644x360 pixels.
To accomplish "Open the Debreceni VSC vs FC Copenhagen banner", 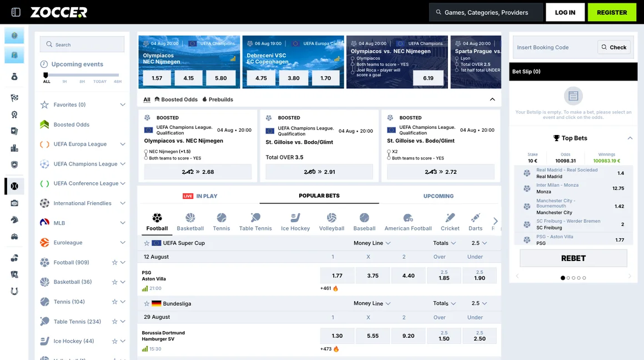I will coord(293,62).
